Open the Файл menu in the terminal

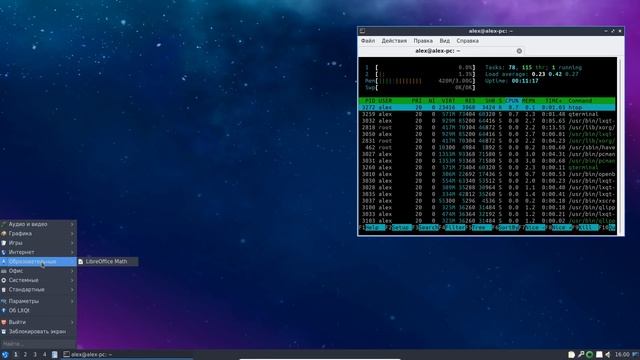368,41
